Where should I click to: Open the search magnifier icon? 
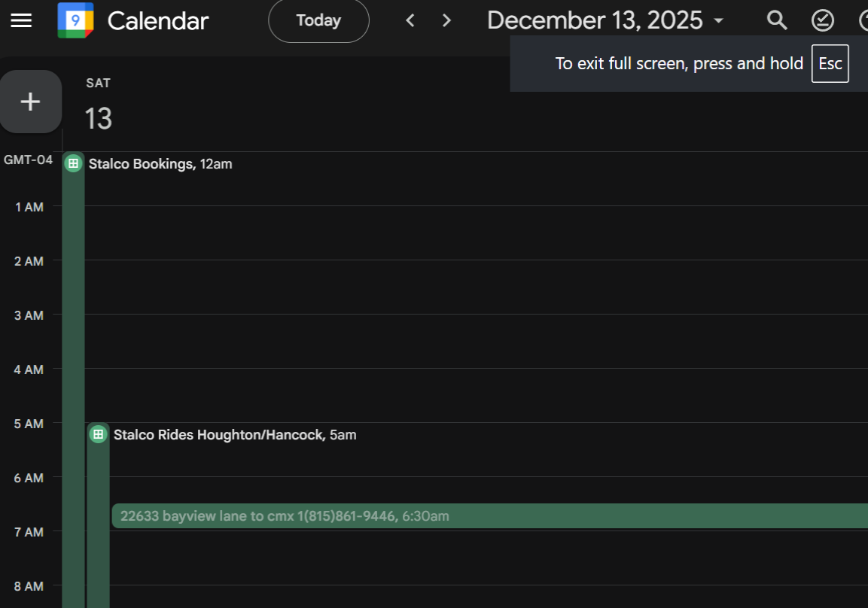coord(777,20)
